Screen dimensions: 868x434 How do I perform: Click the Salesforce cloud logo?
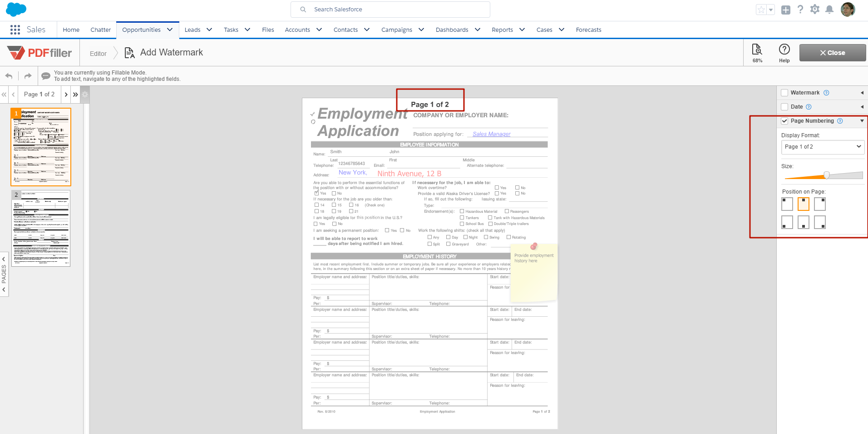pos(16,9)
